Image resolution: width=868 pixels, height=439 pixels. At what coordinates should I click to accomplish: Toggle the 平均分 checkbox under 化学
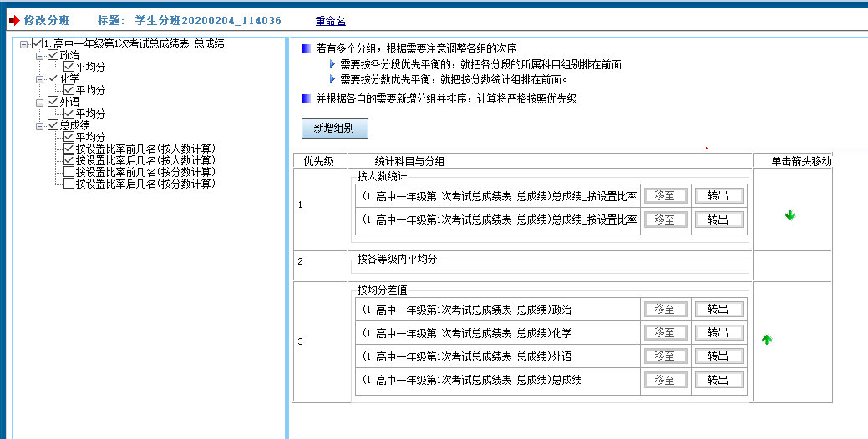tap(69, 90)
